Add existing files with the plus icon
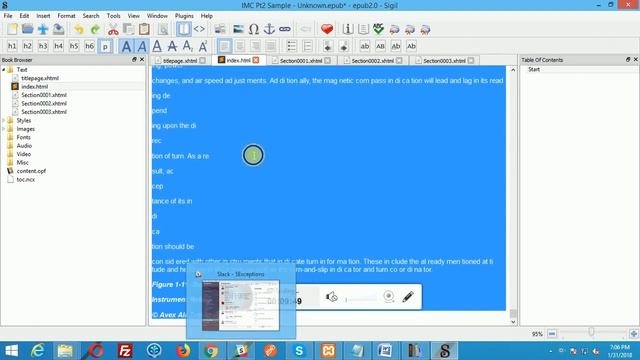The width and height of the screenshot is (640, 360). [43, 29]
